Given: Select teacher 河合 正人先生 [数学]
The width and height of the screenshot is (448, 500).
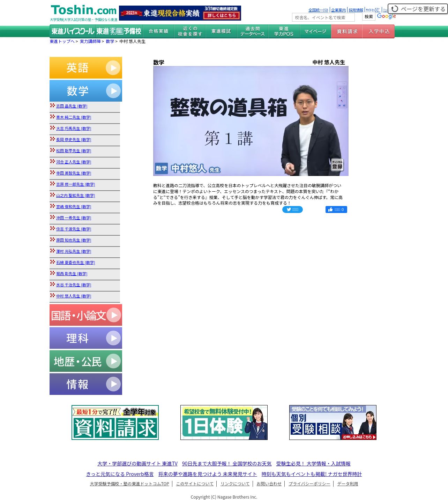Looking at the screenshot, I should point(74,162).
